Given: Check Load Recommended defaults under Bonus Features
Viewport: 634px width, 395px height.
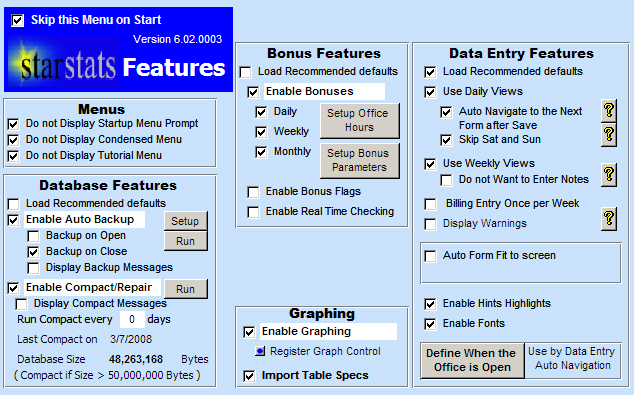Looking at the screenshot, I should (245, 72).
